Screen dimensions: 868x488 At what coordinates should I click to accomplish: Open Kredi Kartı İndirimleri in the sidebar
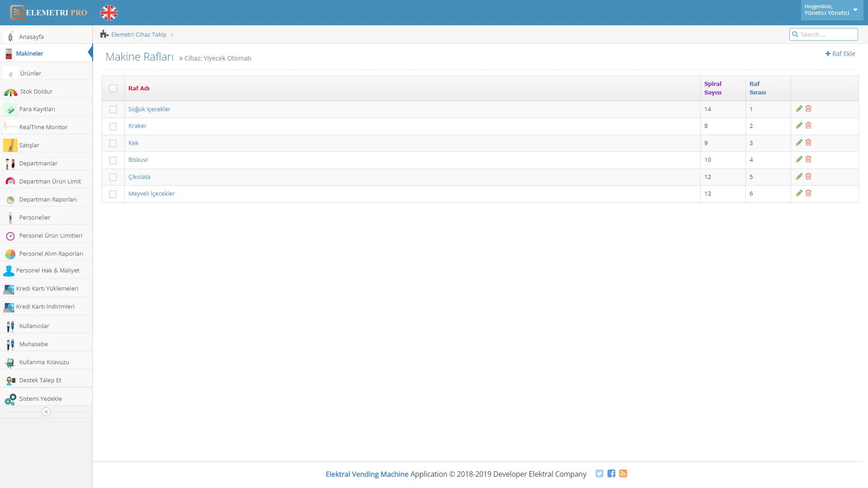point(46,306)
